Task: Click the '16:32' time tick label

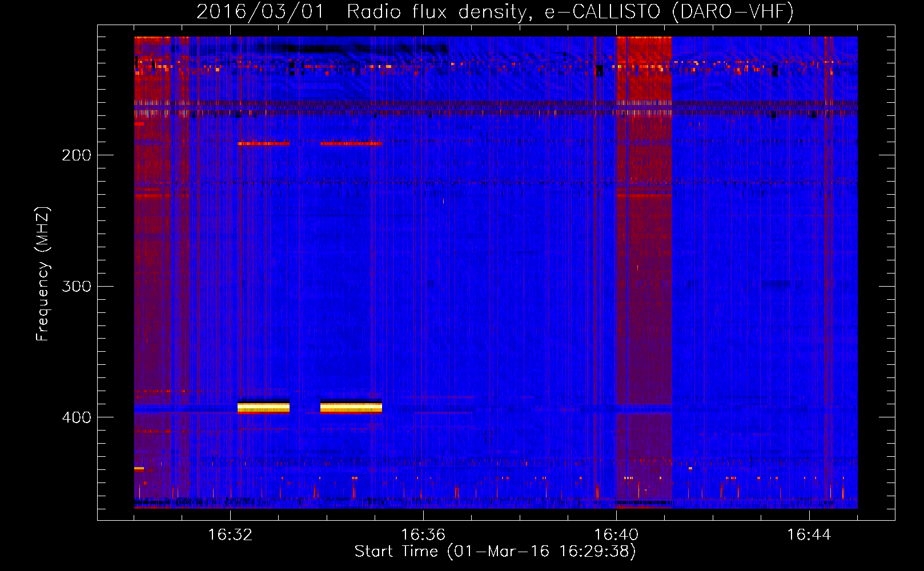Action: pos(230,534)
